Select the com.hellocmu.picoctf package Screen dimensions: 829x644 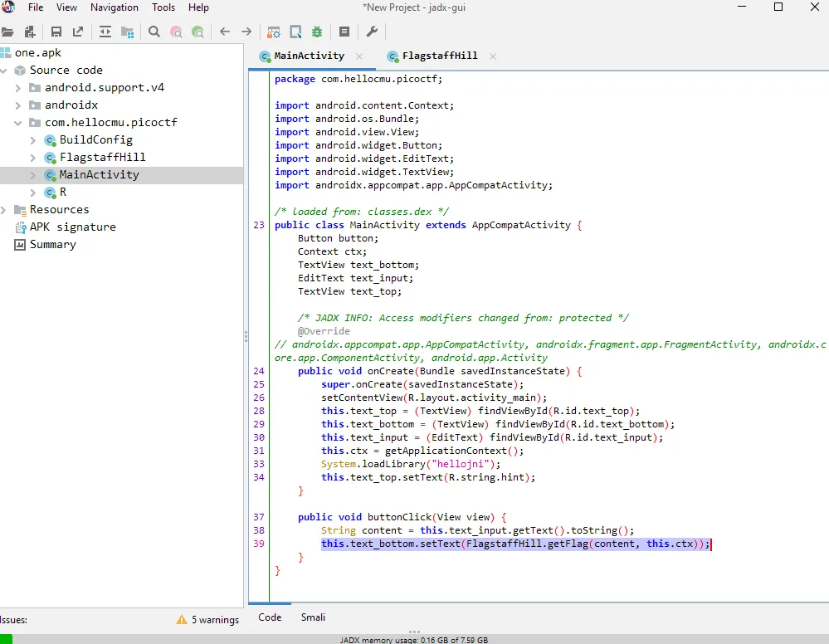click(111, 123)
